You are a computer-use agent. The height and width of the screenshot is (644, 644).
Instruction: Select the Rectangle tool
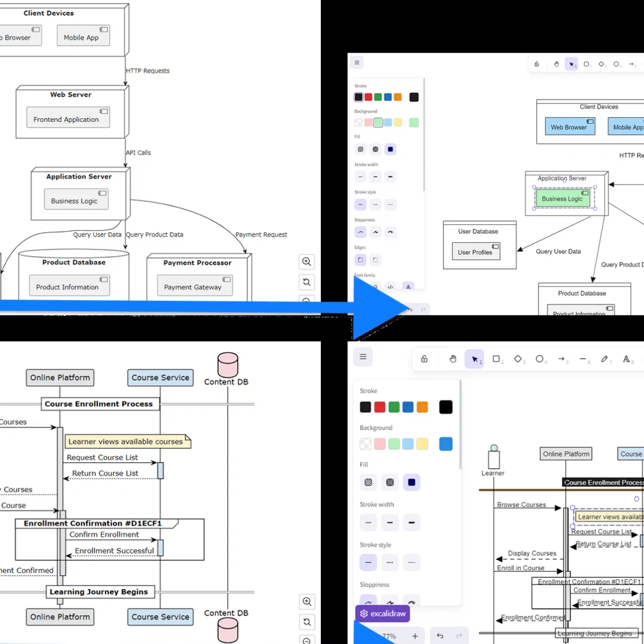(497, 359)
